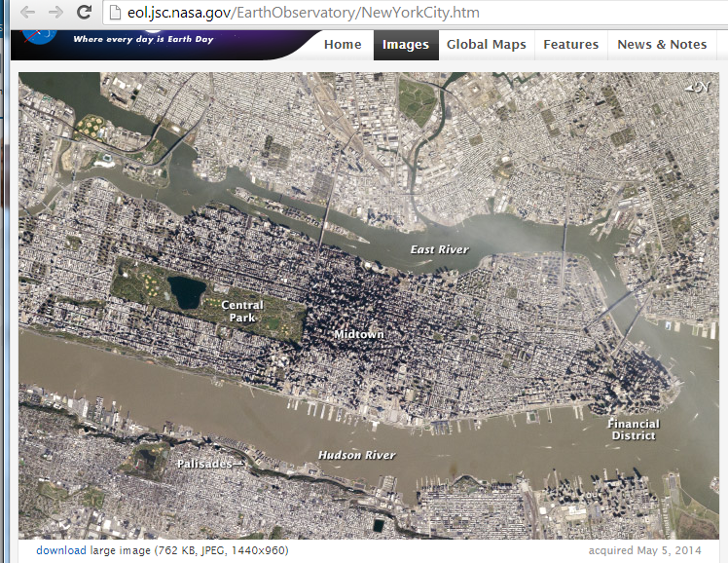
Task: Click the Earth Day banner slogan
Action: (143, 39)
